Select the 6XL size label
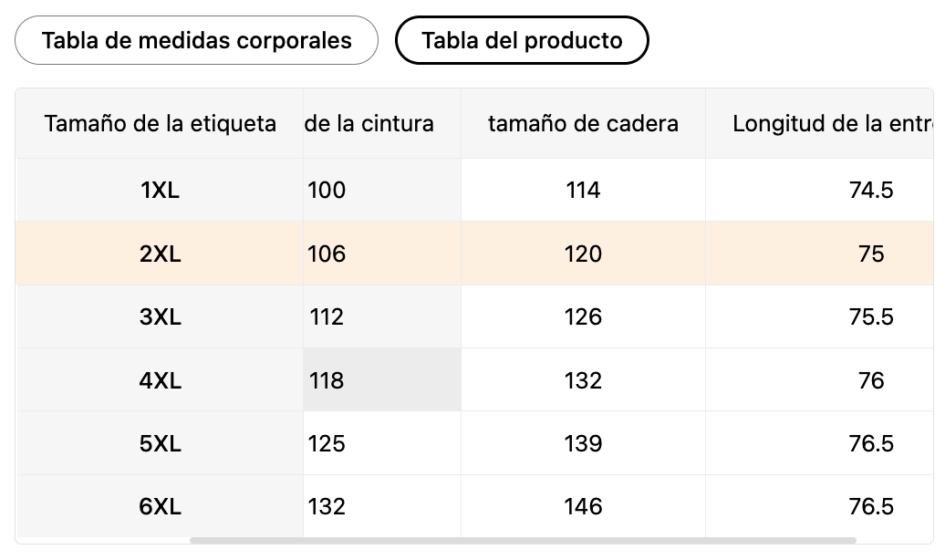This screenshot has height=560, width=945. click(x=160, y=506)
